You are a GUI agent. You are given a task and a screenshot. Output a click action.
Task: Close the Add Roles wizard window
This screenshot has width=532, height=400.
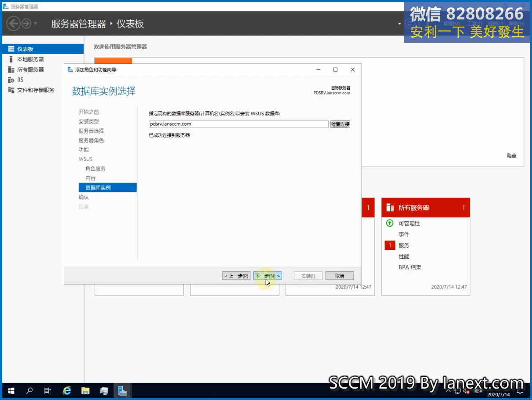pos(353,70)
